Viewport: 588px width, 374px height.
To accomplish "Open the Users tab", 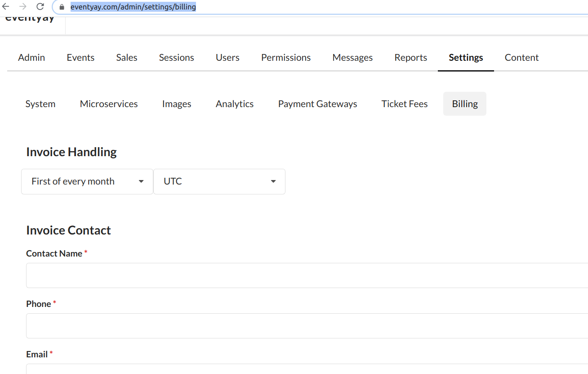I will pyautogui.click(x=227, y=58).
